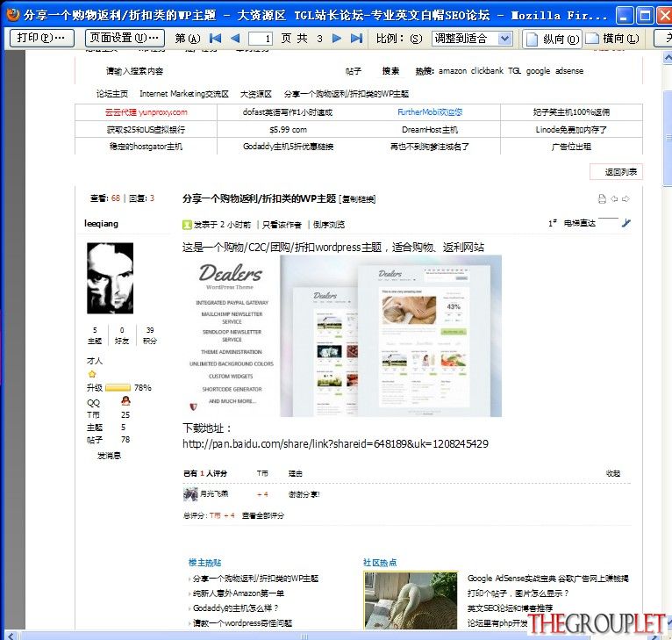Open 云云代理 yunproxy.com ad link
This screenshot has height=640, width=672.
tap(147, 112)
